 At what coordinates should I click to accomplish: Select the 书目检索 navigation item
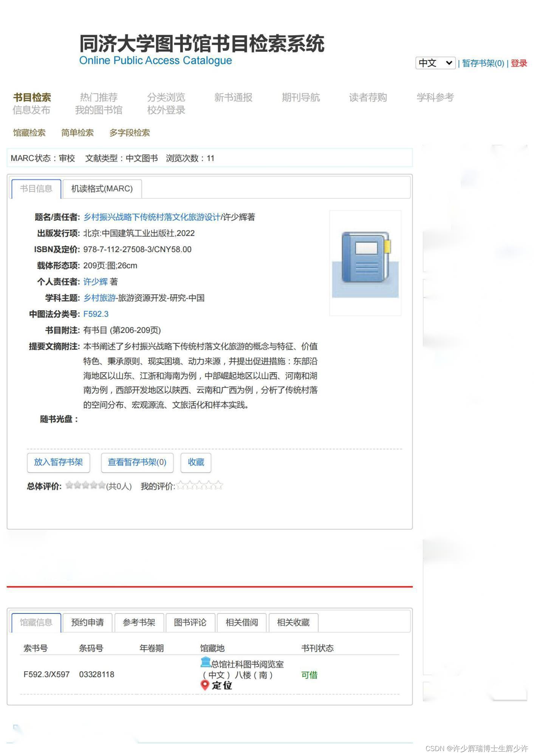tap(32, 98)
